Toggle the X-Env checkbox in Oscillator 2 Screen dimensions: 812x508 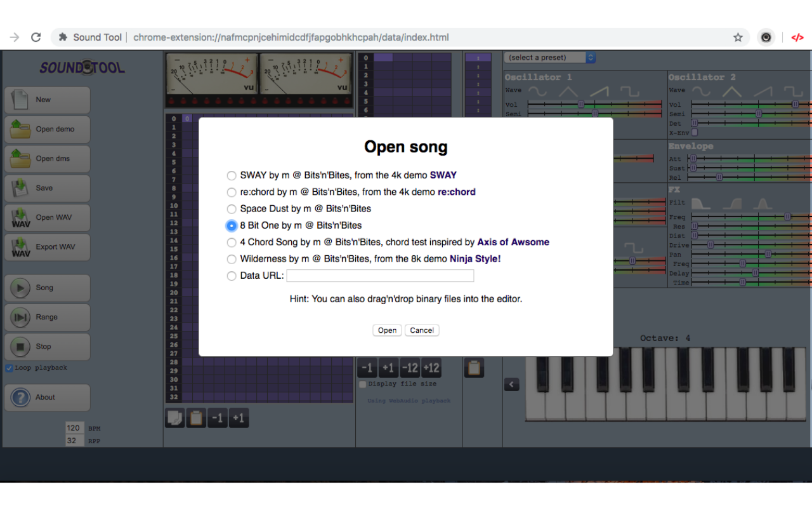tap(695, 133)
